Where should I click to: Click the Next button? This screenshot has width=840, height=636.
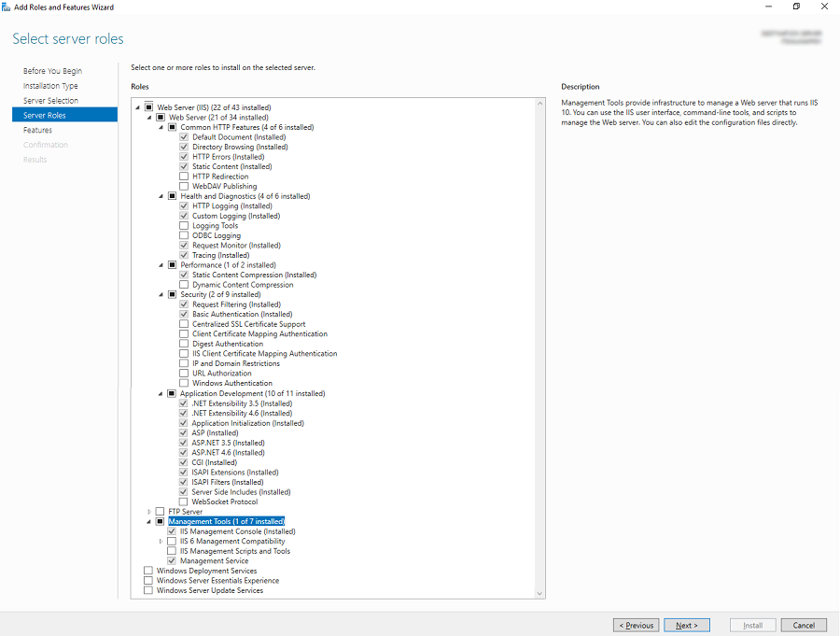687,626
